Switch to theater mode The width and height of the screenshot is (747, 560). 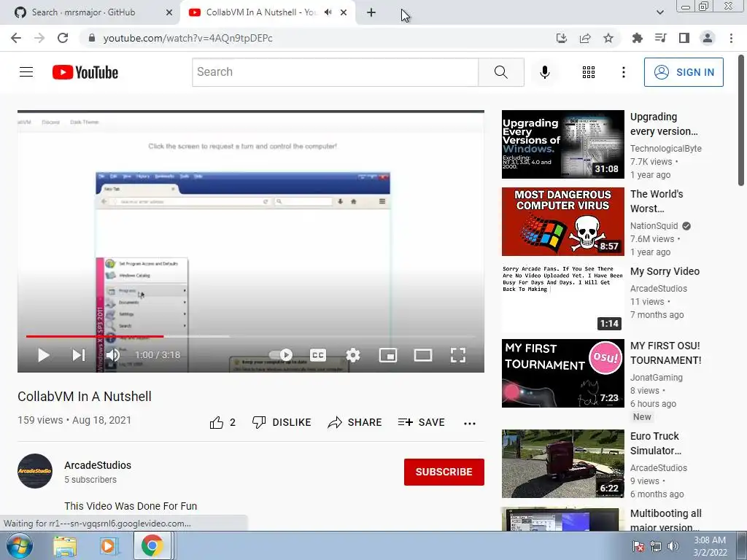pos(423,355)
